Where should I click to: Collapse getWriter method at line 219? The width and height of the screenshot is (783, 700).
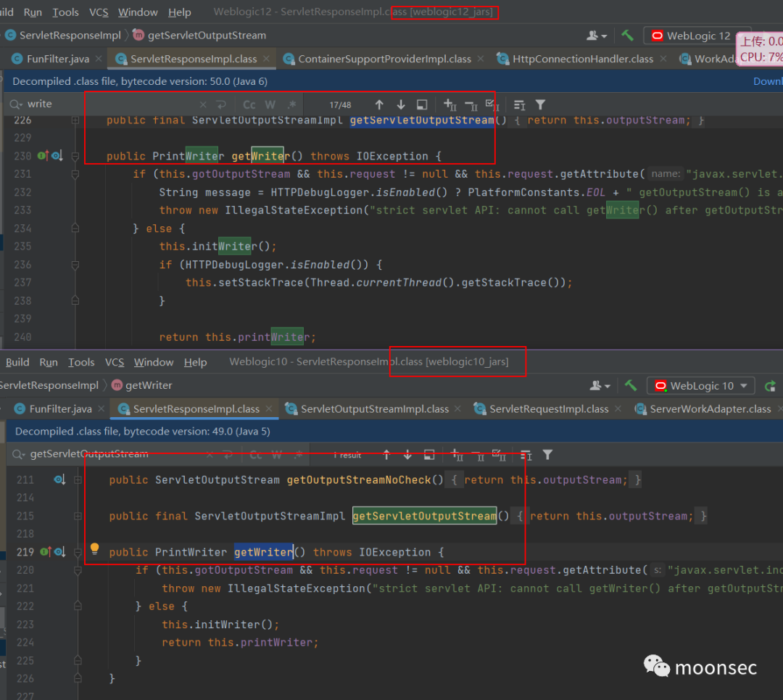pyautogui.click(x=78, y=552)
